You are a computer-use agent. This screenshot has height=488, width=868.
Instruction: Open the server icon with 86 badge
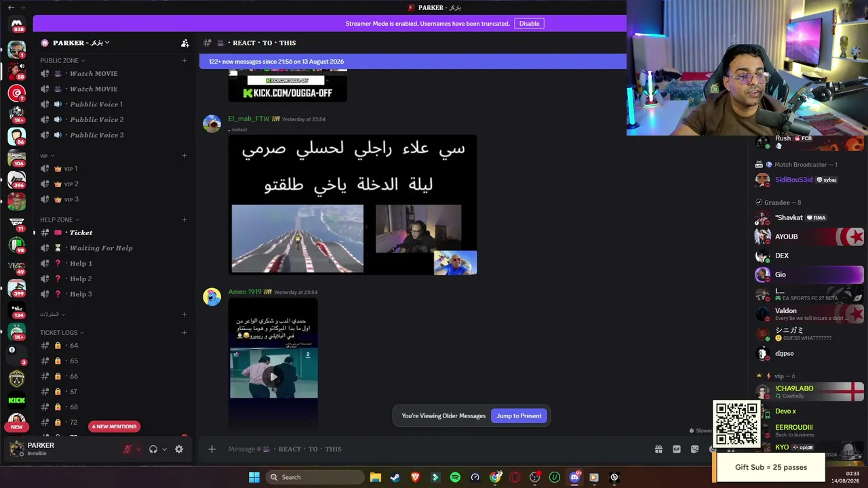click(x=17, y=136)
